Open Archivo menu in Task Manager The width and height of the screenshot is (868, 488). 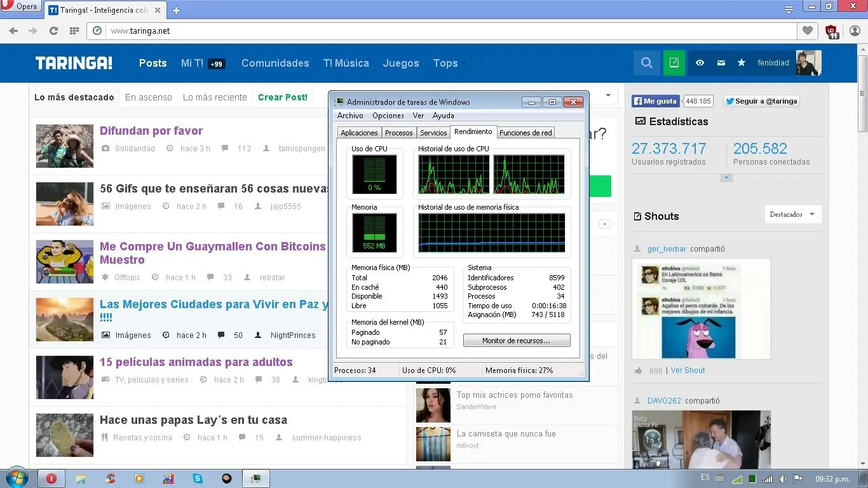pos(350,116)
